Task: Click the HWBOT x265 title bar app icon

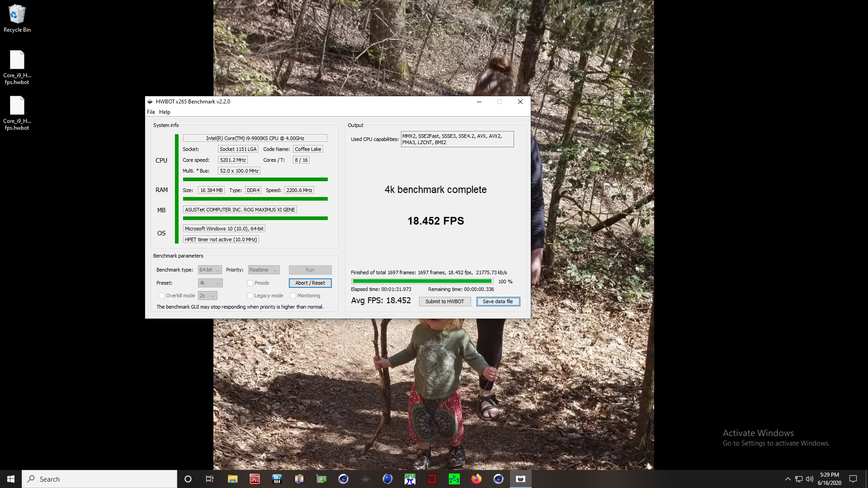Action: (x=150, y=102)
